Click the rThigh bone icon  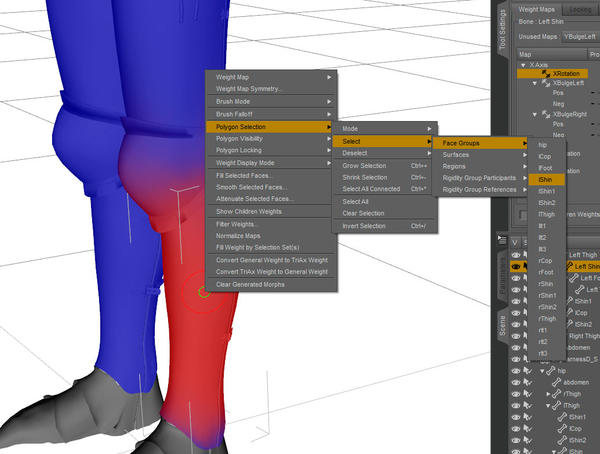pyautogui.click(x=557, y=394)
